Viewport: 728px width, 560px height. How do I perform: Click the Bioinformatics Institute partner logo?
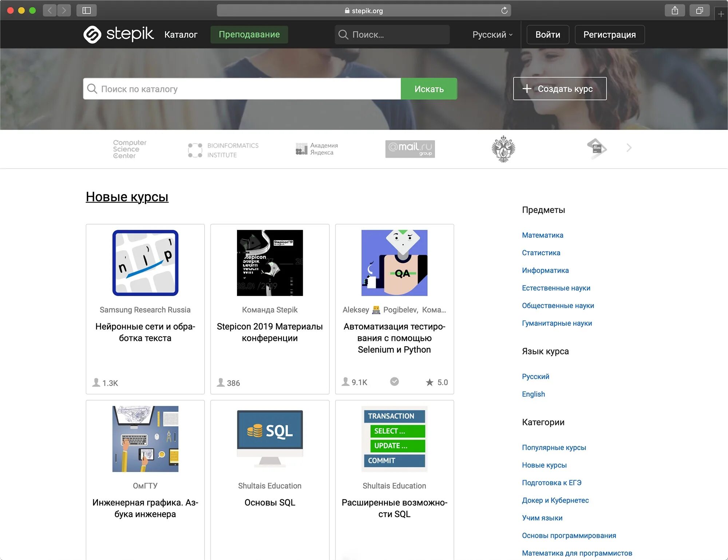pos(223,150)
